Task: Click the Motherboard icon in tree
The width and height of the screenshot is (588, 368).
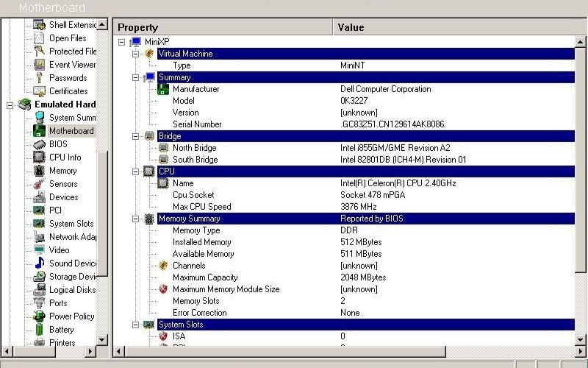Action: (39, 131)
